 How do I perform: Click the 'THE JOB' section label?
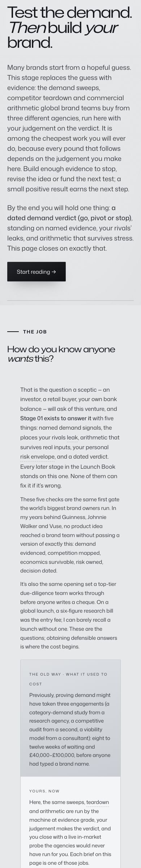coord(35,332)
